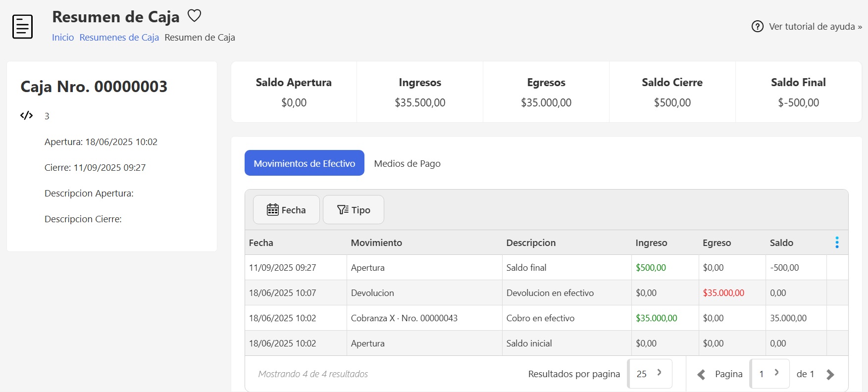
Task: Open the three-dot column options menu
Action: coord(837,243)
